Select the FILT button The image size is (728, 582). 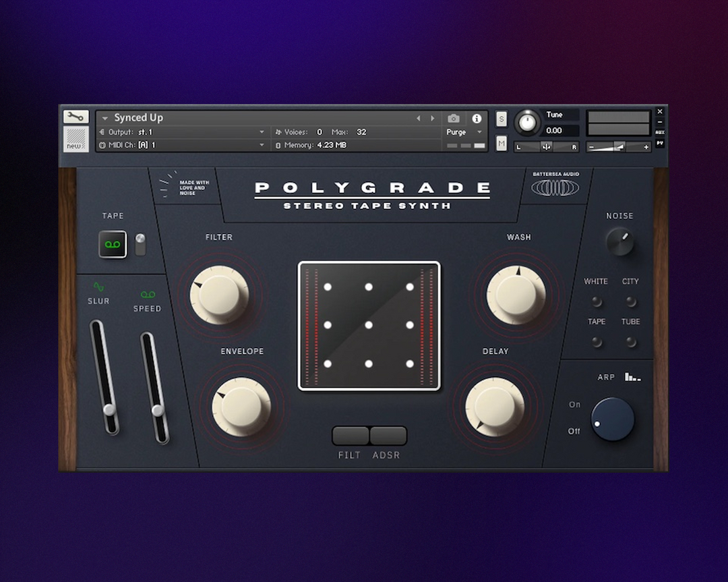click(x=350, y=436)
